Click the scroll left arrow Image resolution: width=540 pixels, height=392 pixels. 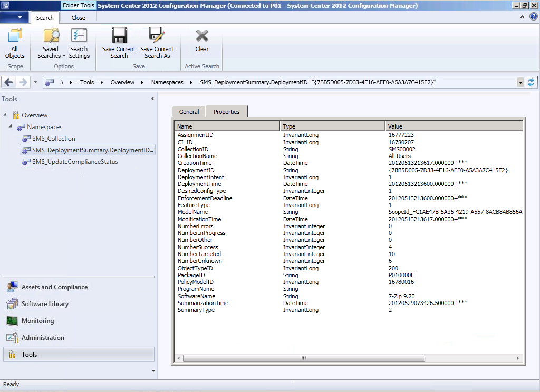pyautogui.click(x=178, y=358)
